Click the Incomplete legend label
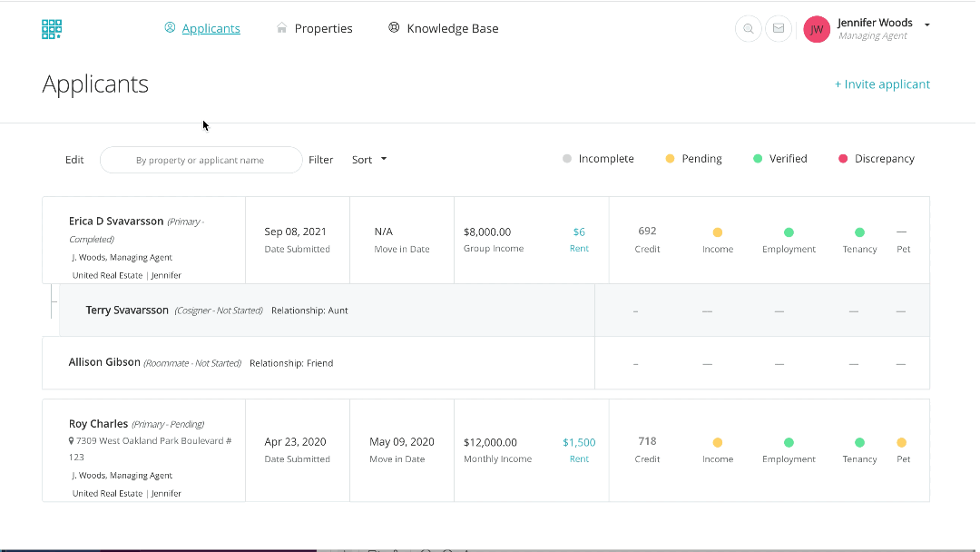Viewport: 980px width, 552px height. point(605,159)
